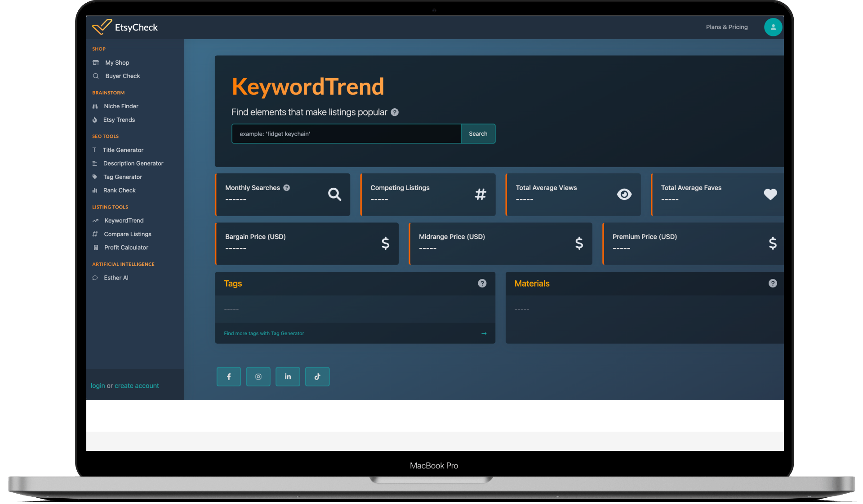Click the arrow beside Find more tags

[x=484, y=333]
